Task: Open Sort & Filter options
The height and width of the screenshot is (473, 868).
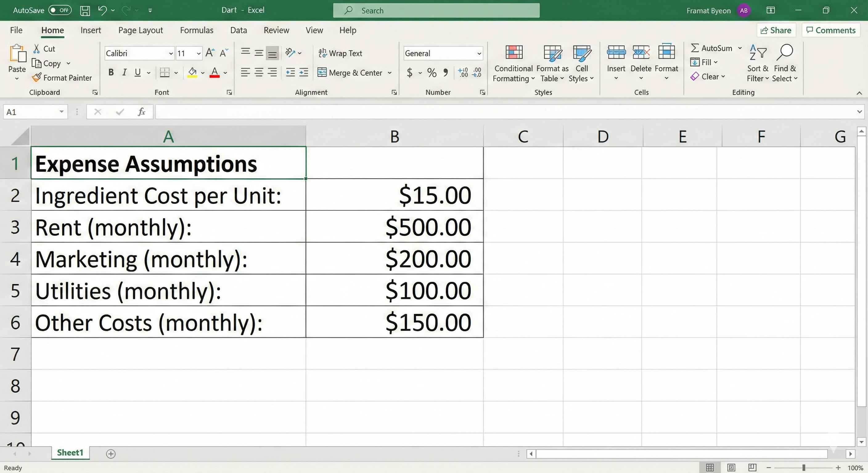Action: coord(757,63)
